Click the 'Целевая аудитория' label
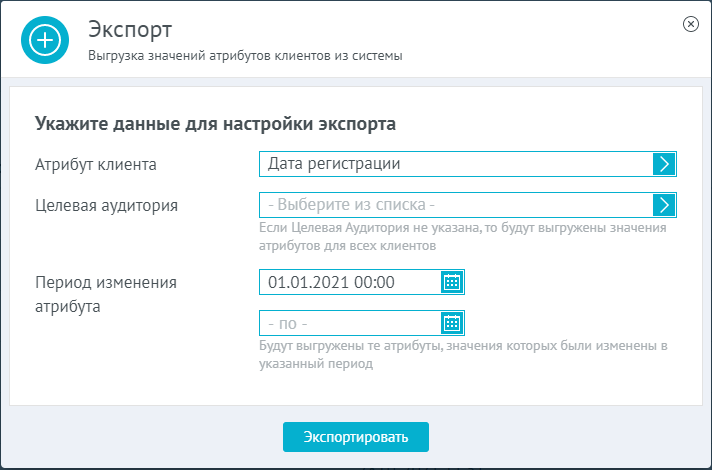Image resolution: width=712 pixels, height=470 pixels. [107, 205]
